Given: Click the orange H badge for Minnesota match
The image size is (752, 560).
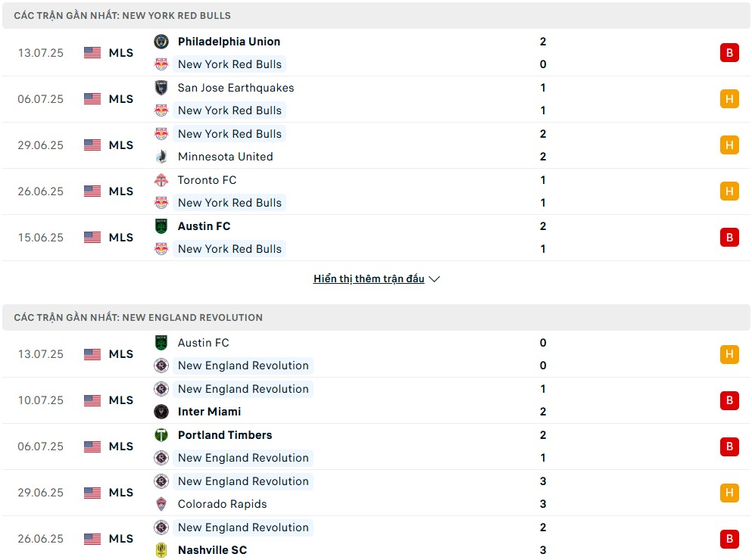Looking at the screenshot, I should (x=729, y=145).
